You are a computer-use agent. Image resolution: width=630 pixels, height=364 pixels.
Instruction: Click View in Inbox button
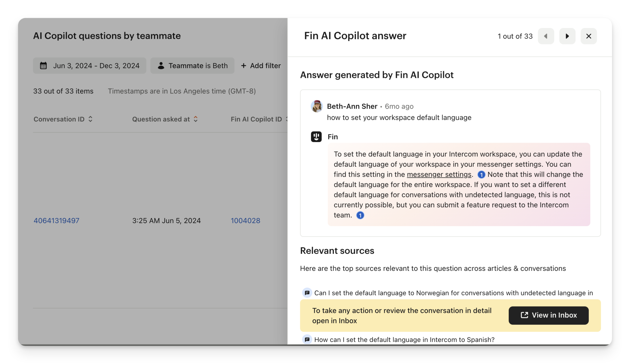(x=548, y=315)
